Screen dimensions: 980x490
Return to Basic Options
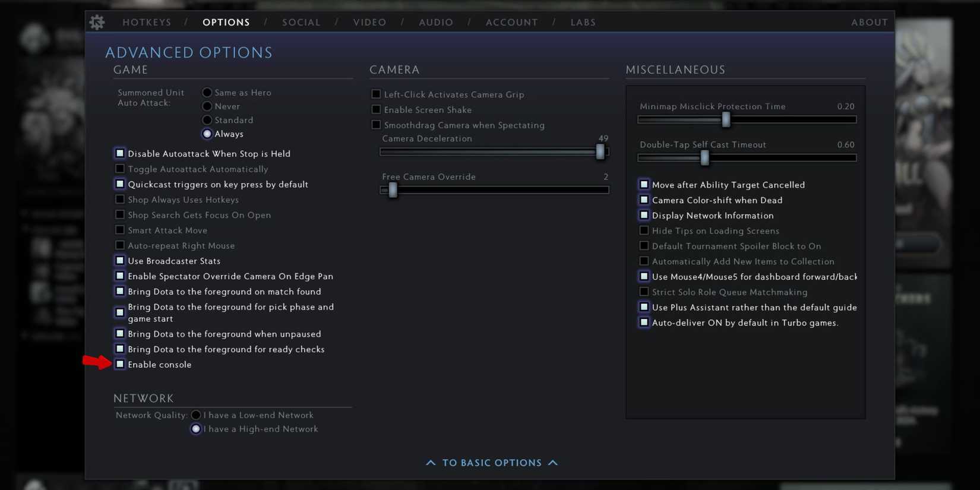pos(492,463)
